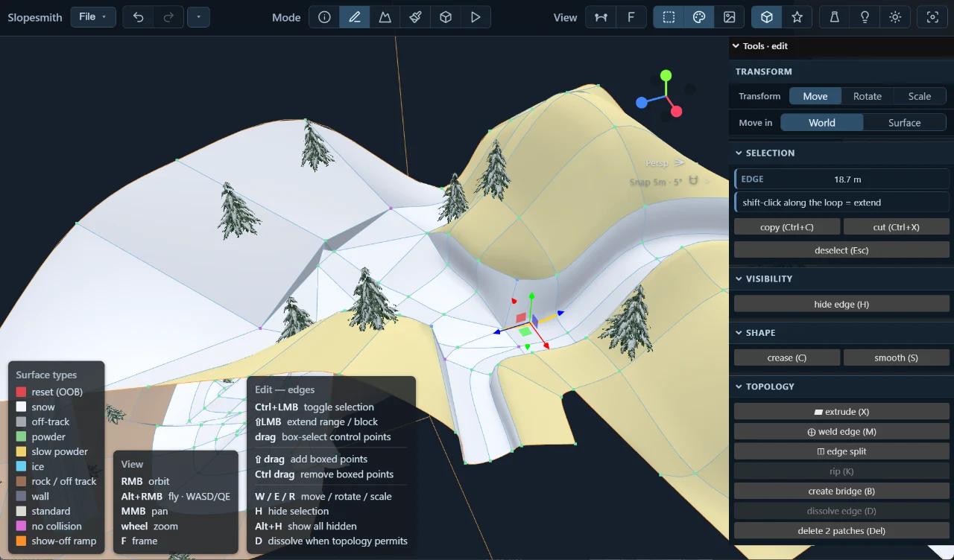Click the blue Z axis ball on gizmo

(x=642, y=103)
